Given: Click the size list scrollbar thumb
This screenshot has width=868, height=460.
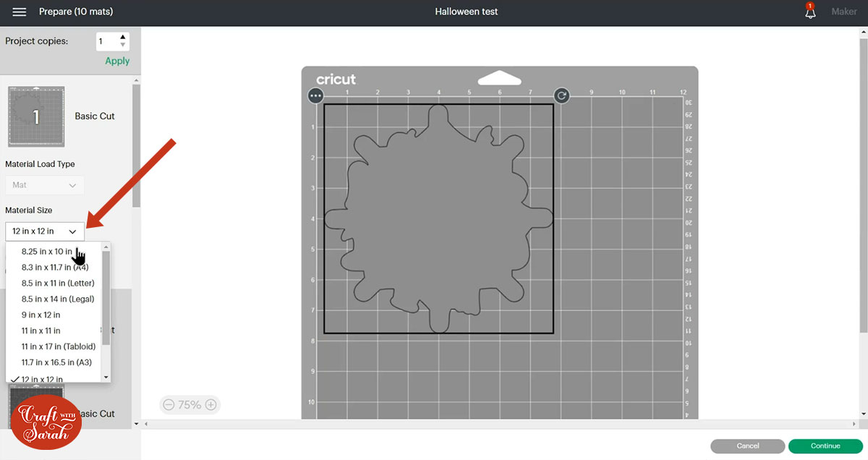Looking at the screenshot, I should point(106,298).
